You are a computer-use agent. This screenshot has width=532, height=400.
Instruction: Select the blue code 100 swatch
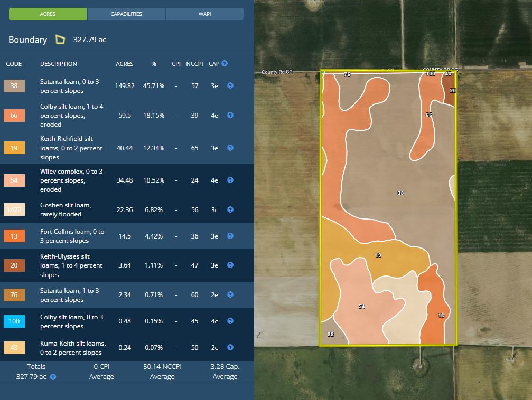[x=14, y=321]
